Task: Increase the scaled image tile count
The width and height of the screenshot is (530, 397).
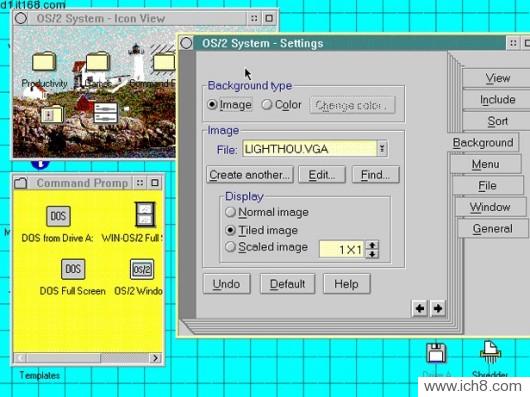Action: tap(372, 245)
